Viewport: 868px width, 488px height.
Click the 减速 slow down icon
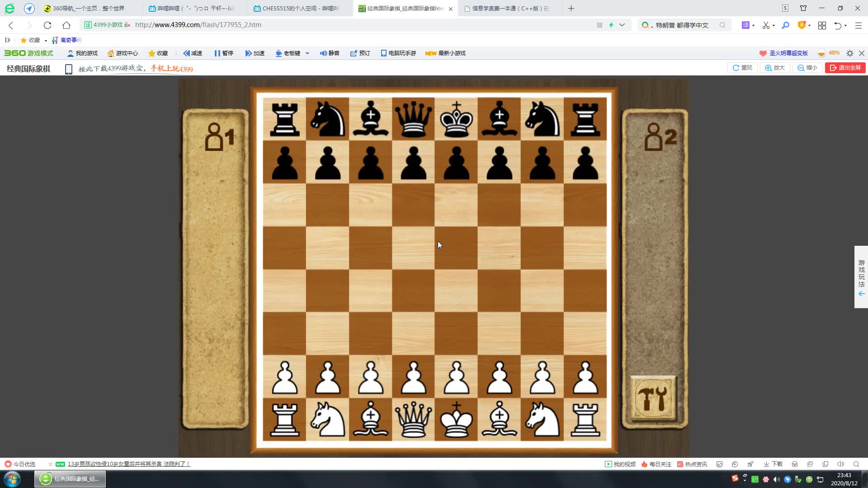point(186,53)
